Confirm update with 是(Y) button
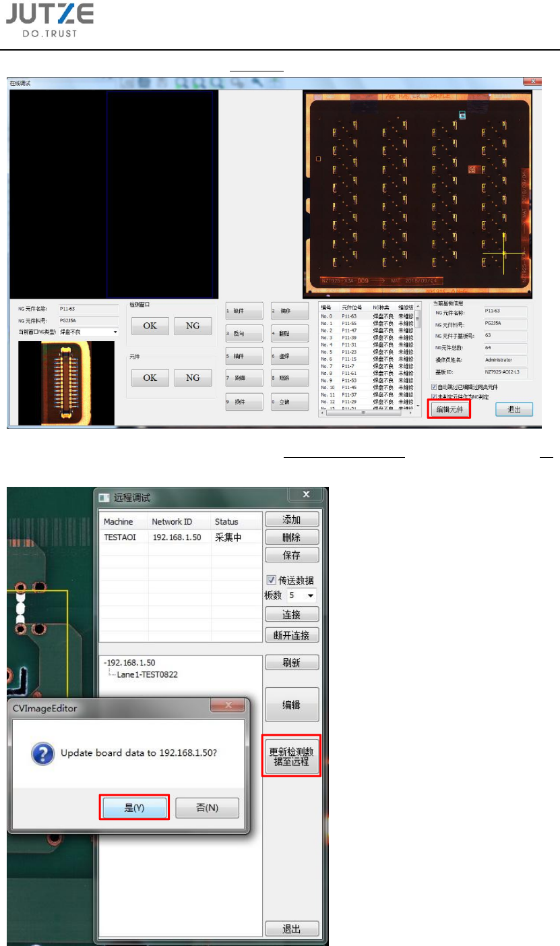This screenshot has width=560, height=946. click(134, 808)
